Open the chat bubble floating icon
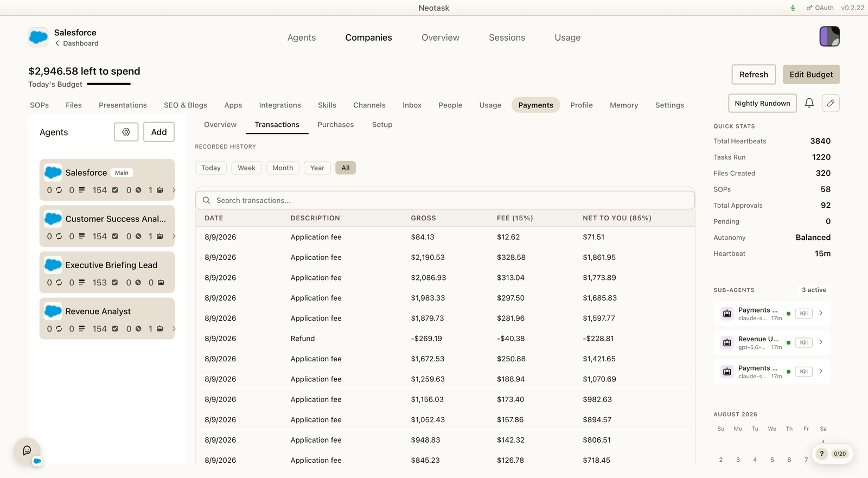The height and width of the screenshot is (478, 868). pyautogui.click(x=27, y=450)
